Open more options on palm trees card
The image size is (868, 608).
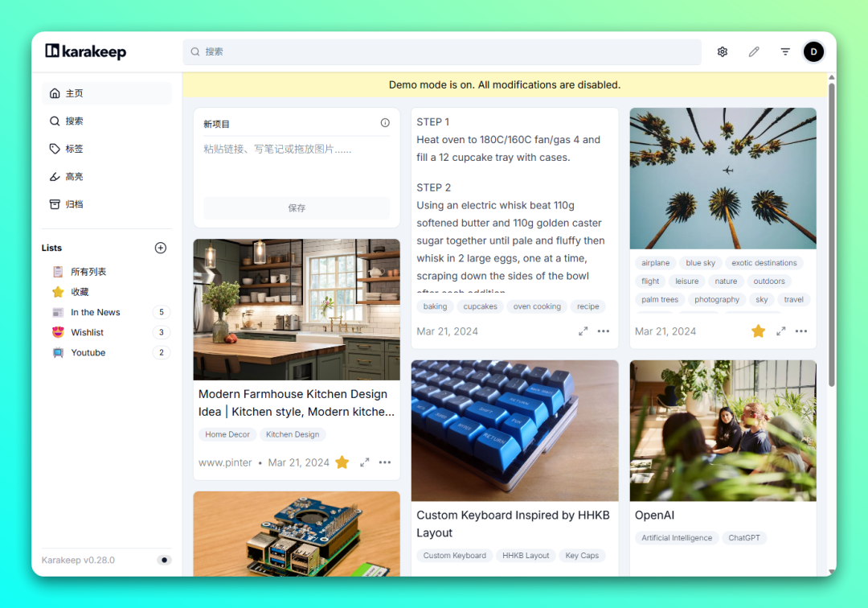click(x=801, y=331)
